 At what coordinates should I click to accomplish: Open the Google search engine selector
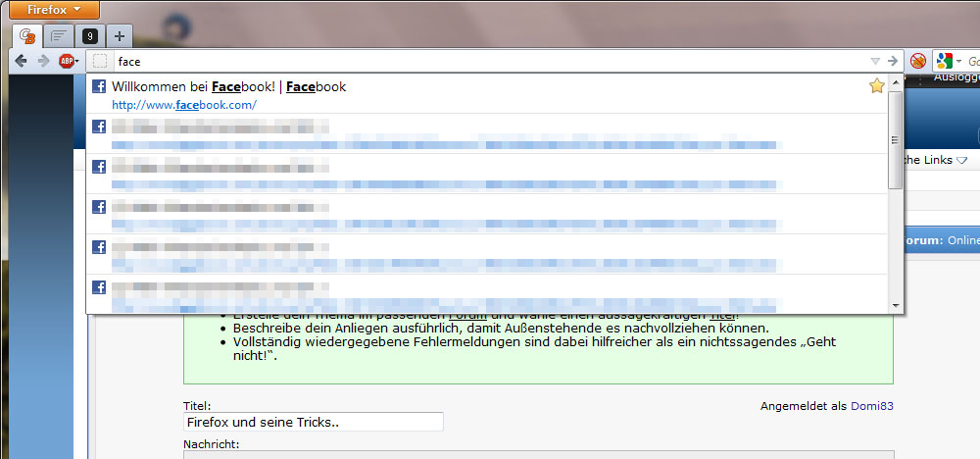coord(948,61)
